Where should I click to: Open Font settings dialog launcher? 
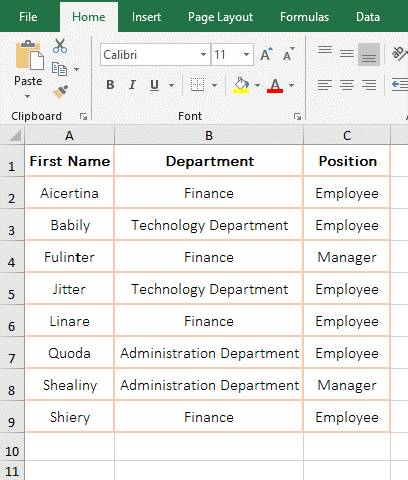tap(297, 116)
